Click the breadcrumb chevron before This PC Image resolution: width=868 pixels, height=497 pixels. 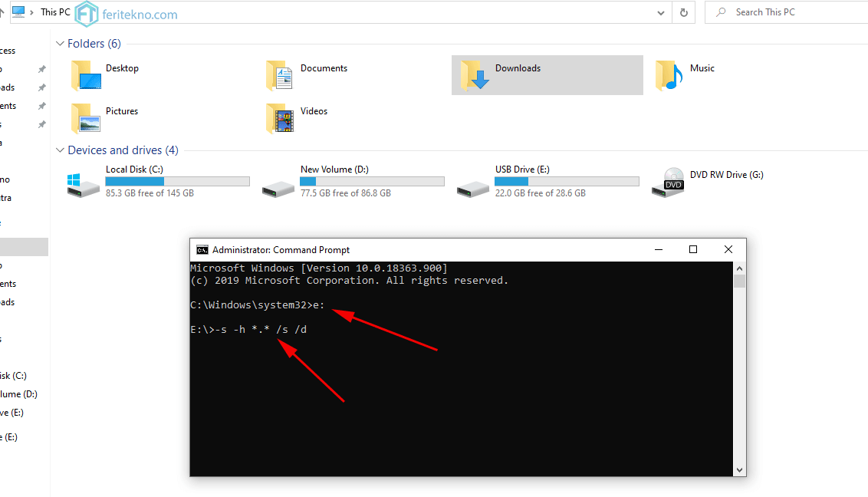[x=32, y=12]
